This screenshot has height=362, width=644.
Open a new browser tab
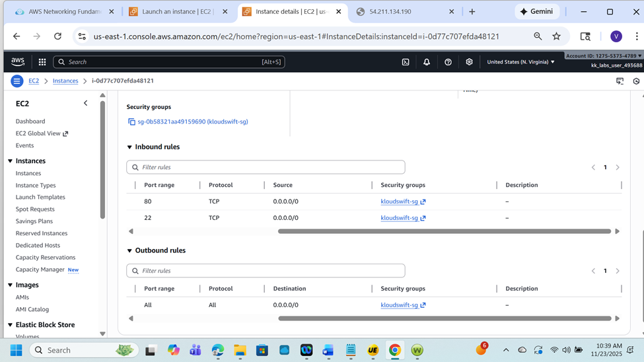click(472, 11)
